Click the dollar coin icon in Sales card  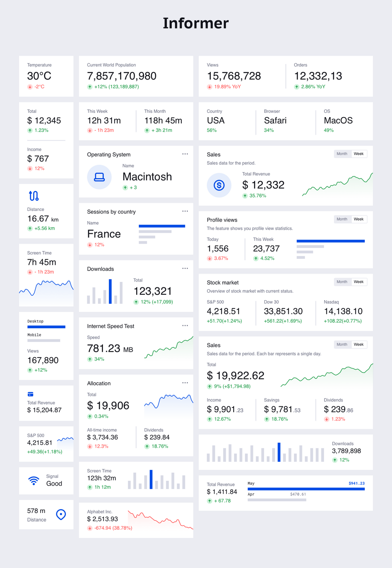coord(219,185)
